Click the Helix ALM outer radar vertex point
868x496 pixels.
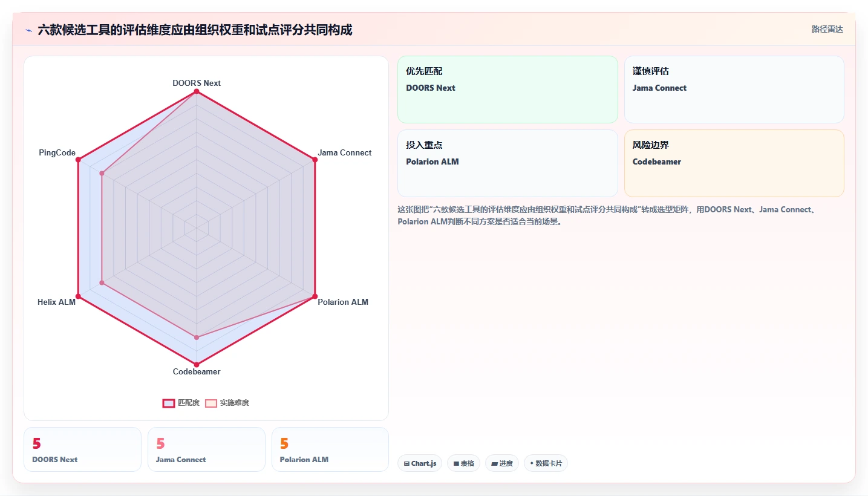78,296
